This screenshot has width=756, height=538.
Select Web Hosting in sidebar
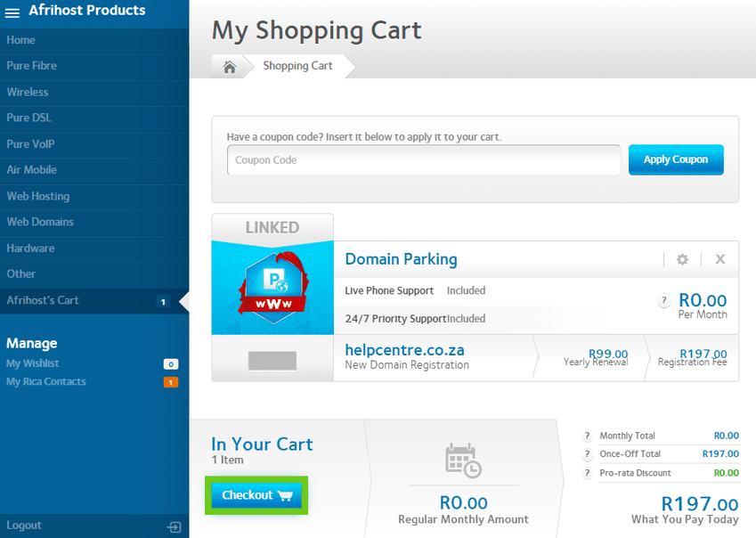[x=38, y=196]
